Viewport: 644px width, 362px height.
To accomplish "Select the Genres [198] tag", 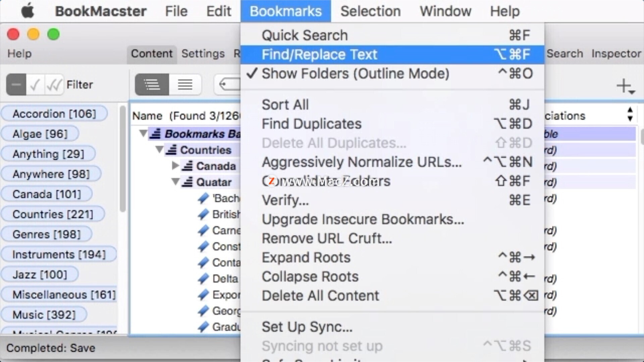I will click(x=47, y=234).
